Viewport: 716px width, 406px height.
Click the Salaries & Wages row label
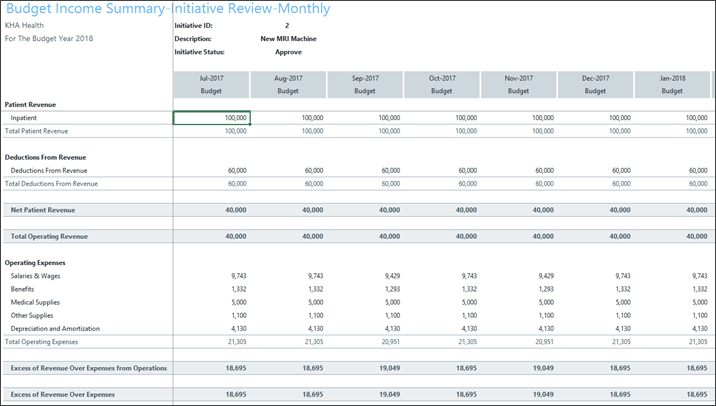coord(36,275)
